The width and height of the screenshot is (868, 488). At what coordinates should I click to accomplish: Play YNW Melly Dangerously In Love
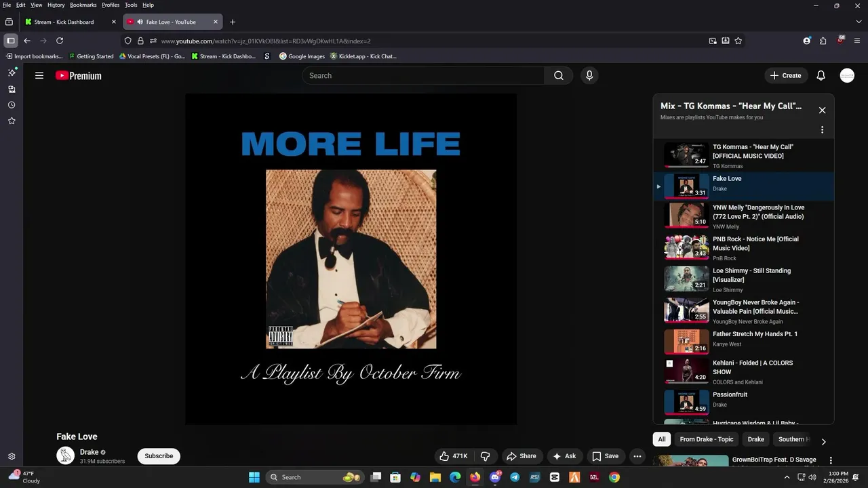coord(743,216)
